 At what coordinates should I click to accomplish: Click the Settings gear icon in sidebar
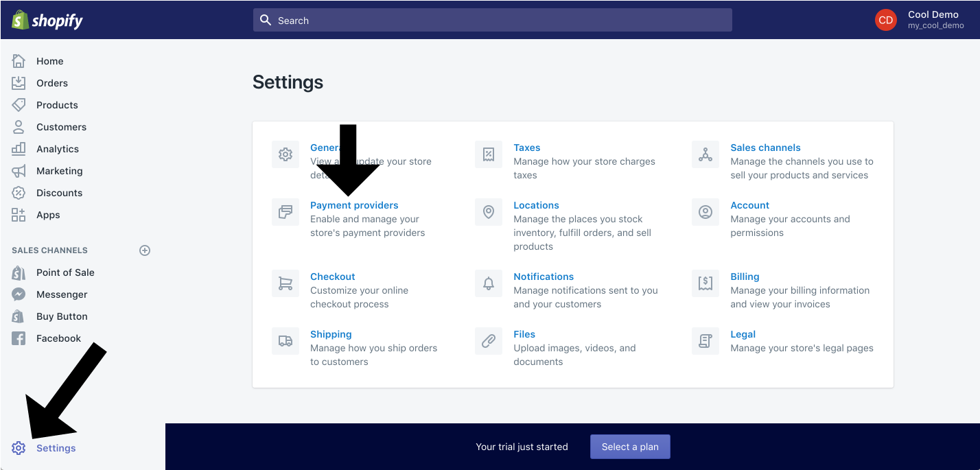point(19,448)
